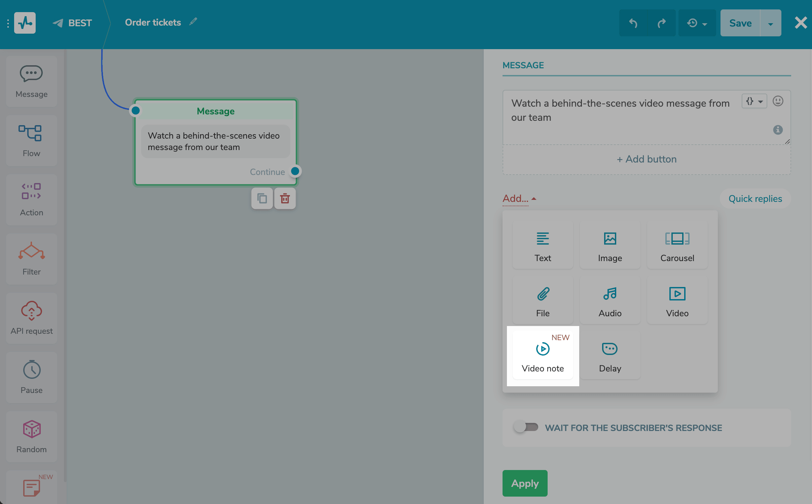Open the variables curly-braces dropdown
The image size is (812, 504).
click(x=754, y=101)
